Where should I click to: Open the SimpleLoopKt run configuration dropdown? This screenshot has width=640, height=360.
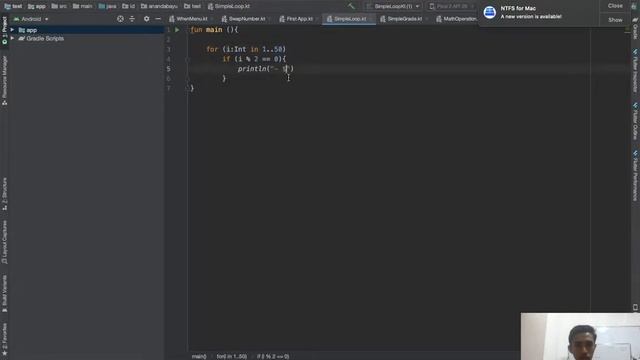[x=393, y=7]
